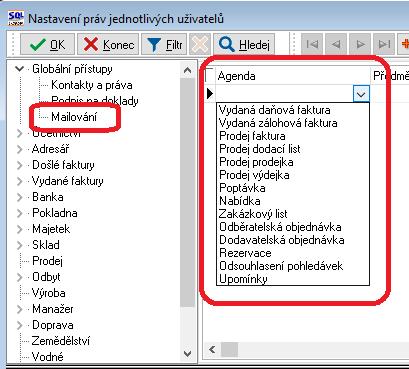Expand the Majetek tree node
This screenshot has width=409, height=369.
tap(20, 229)
